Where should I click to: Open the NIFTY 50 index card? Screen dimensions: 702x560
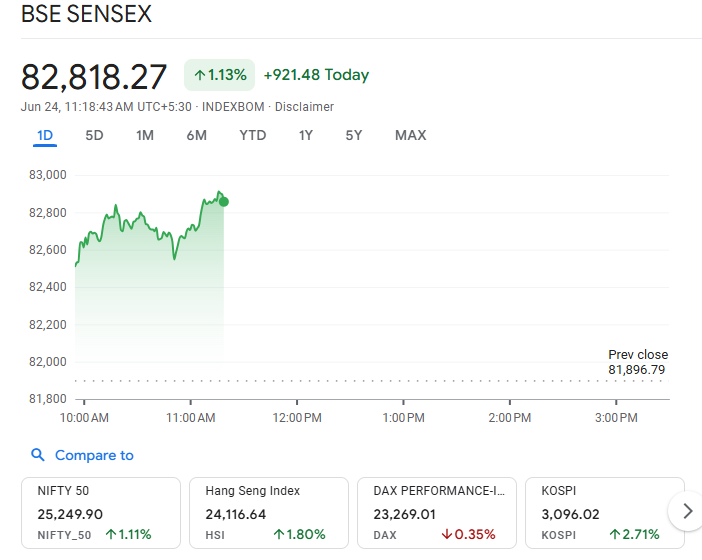pyautogui.click(x=101, y=513)
